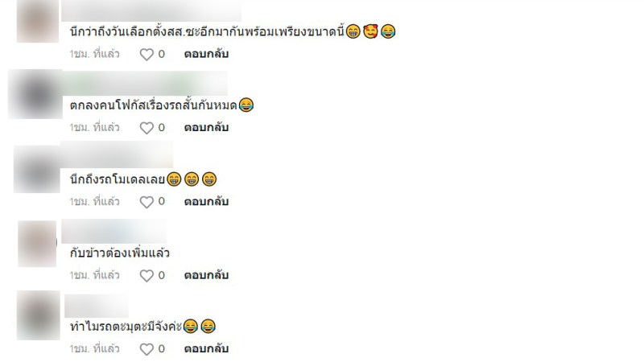Reply to the 'รถสั้นกันหมด' comment
This screenshot has width=644, height=362.
coord(206,128)
